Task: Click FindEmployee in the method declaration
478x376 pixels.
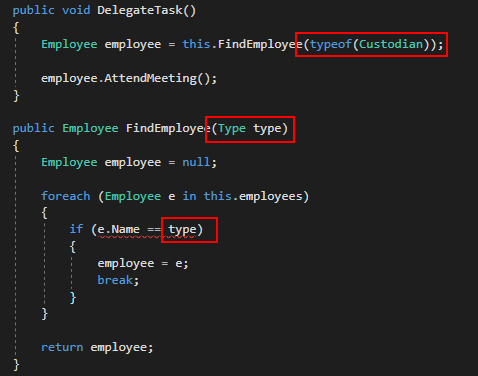Action: 168,128
